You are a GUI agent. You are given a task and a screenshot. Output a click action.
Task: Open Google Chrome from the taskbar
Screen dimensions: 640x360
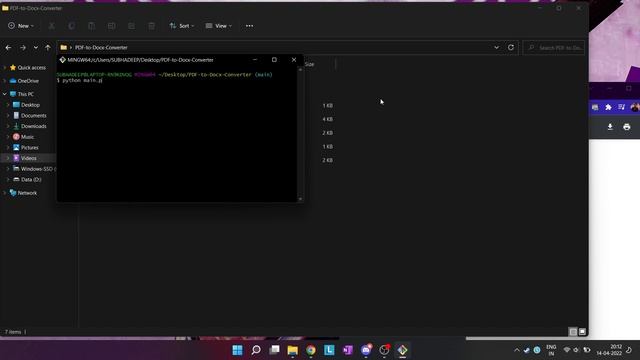click(311, 350)
